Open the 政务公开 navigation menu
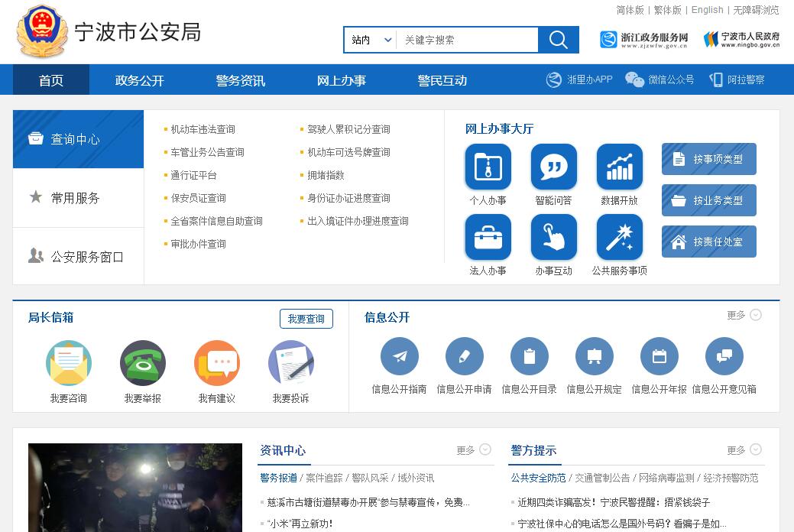This screenshot has height=532, width=794. [139, 80]
